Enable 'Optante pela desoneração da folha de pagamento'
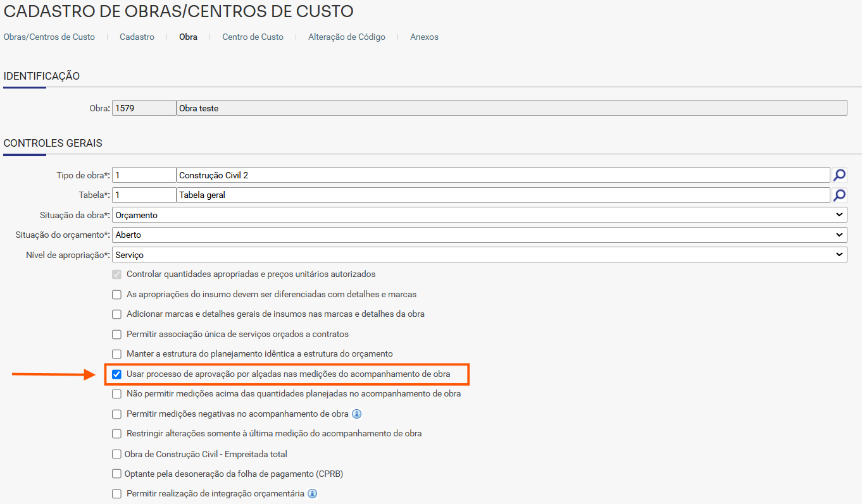The width and height of the screenshot is (862, 504). coord(116,474)
